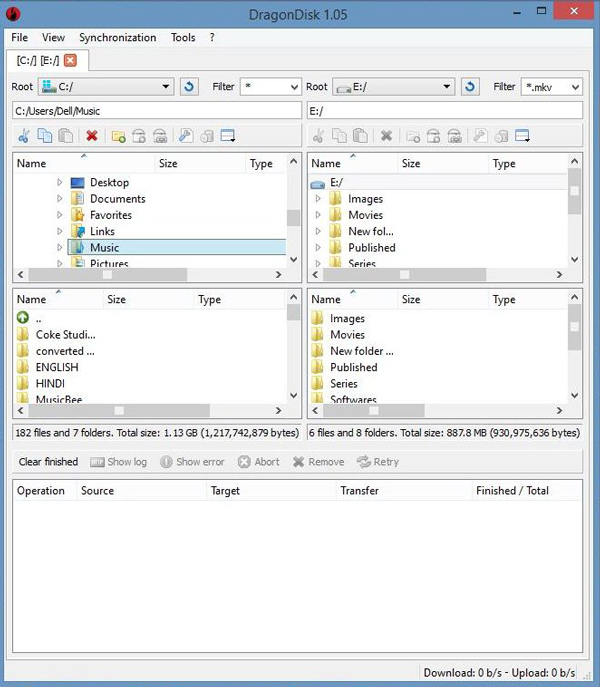This screenshot has height=687, width=600.
Task: Sort left file list by Size column
Action: [148, 299]
